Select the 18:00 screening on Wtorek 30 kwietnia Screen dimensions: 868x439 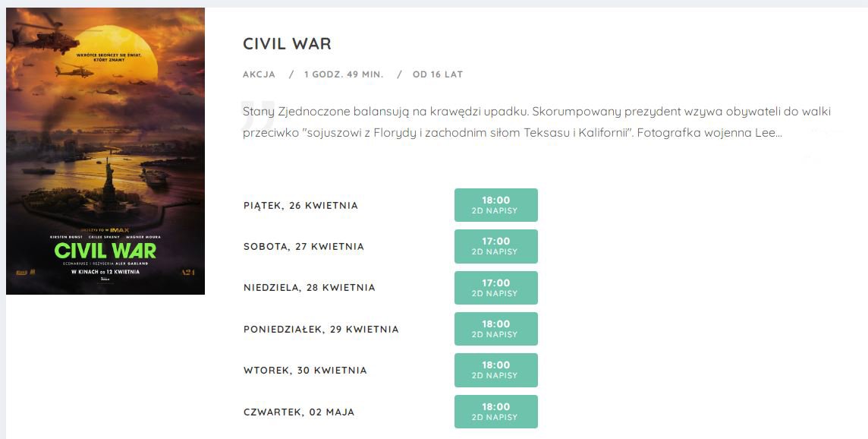tap(496, 370)
